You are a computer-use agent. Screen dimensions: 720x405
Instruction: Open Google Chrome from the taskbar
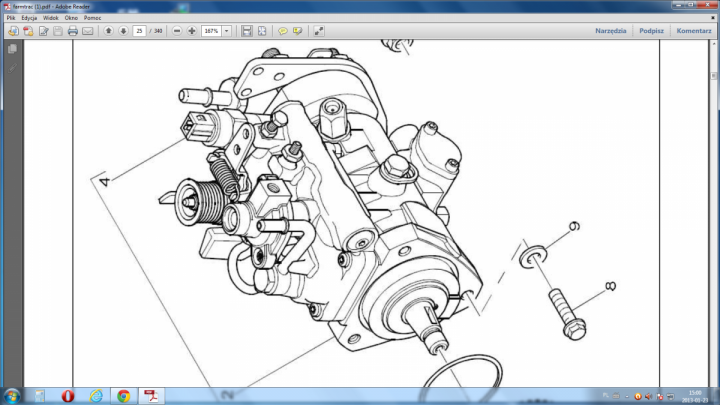(123, 395)
